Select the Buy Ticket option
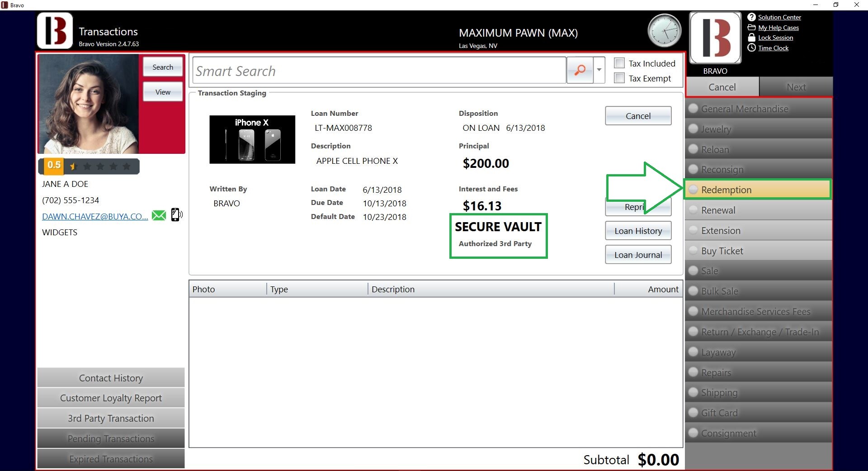This screenshot has height=471, width=868. point(759,251)
